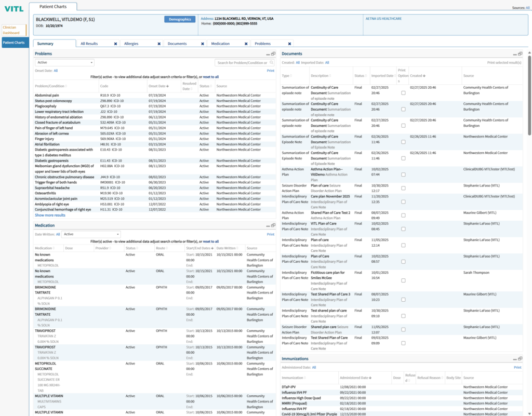Click the Demographics button
Image resolution: width=532 pixels, height=416 pixels.
point(179,19)
